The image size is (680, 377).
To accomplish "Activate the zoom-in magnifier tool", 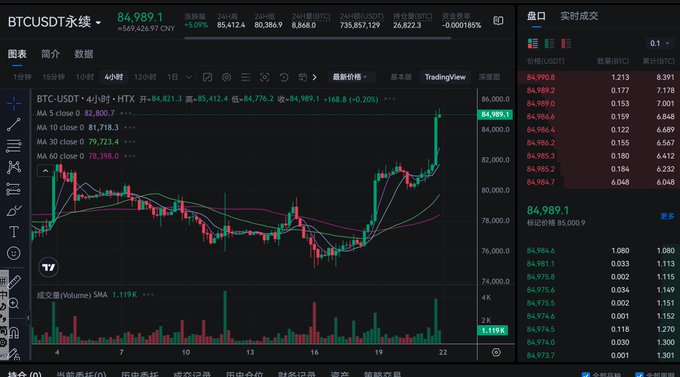I will point(13,304).
